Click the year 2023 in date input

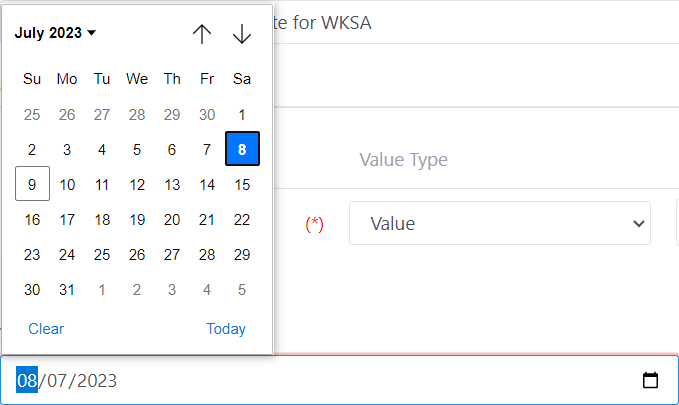[96, 381]
